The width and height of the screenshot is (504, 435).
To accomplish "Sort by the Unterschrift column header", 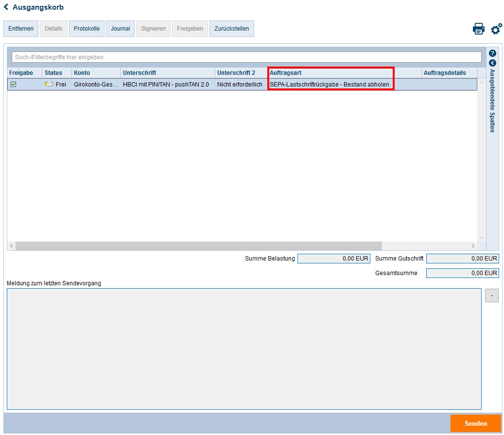I will (x=168, y=72).
